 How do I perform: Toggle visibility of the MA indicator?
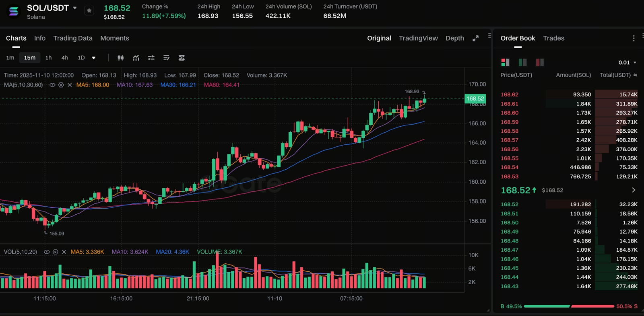coord(52,85)
